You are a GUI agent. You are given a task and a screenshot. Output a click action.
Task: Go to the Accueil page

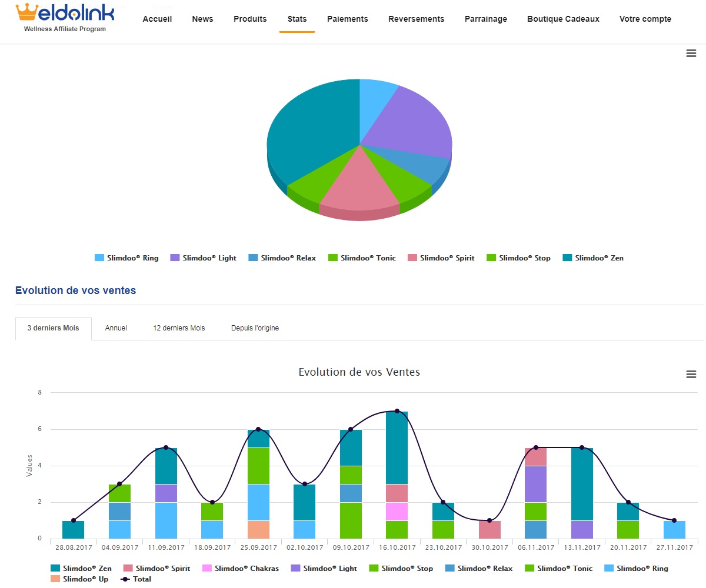pos(158,19)
